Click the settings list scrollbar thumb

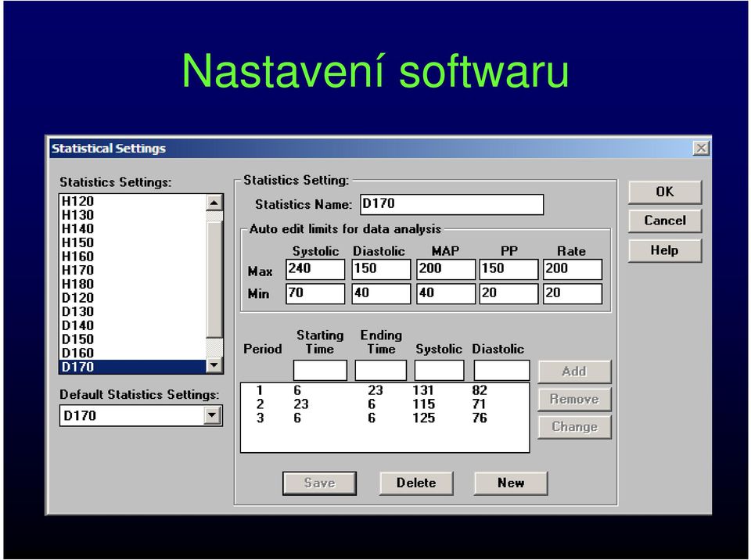click(214, 279)
